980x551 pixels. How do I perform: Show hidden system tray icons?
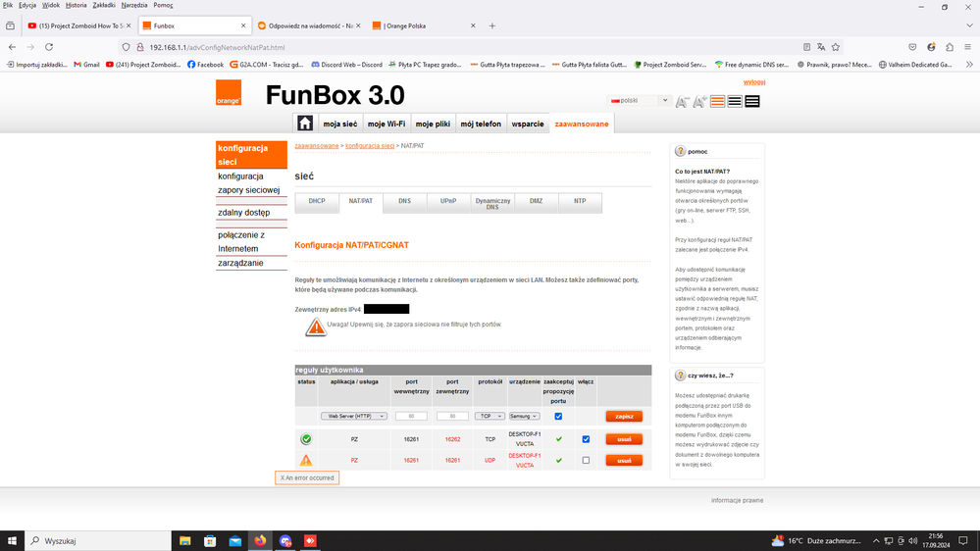pyautogui.click(x=876, y=541)
